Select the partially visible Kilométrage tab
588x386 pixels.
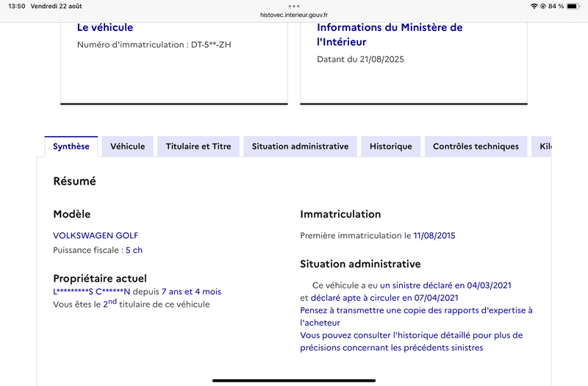(544, 146)
